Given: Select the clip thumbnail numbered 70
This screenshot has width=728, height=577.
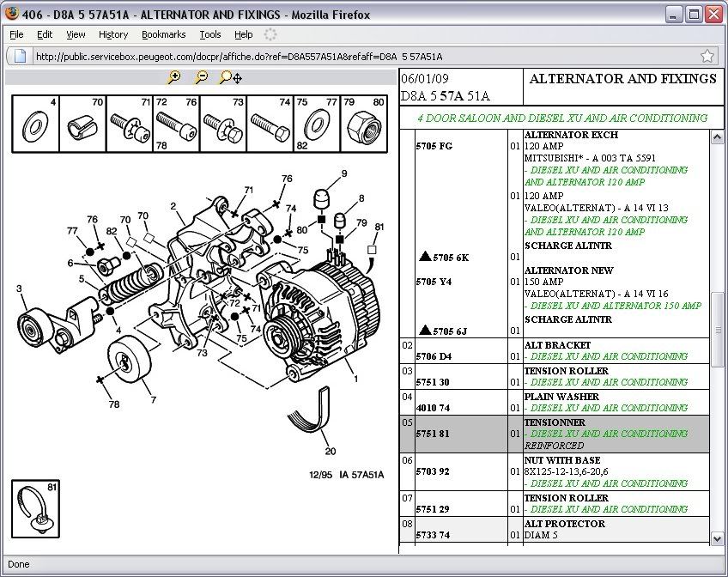Looking at the screenshot, I should (82, 124).
